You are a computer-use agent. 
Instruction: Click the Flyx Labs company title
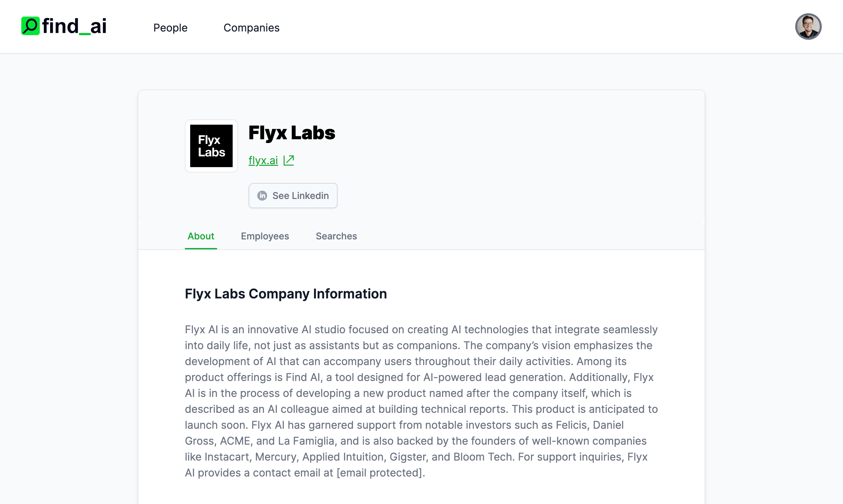pyautogui.click(x=291, y=132)
